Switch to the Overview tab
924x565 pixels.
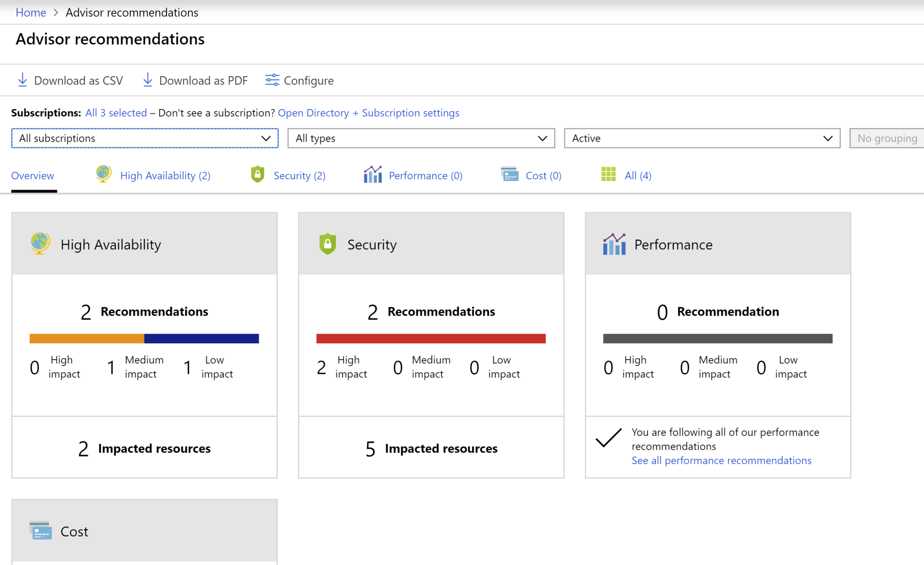pos(33,175)
